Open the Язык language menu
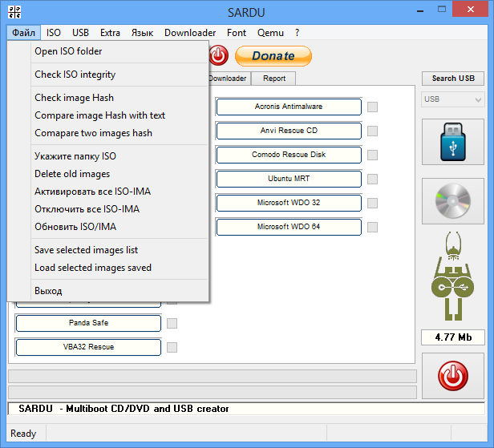The width and height of the screenshot is (494, 448). coord(143,32)
